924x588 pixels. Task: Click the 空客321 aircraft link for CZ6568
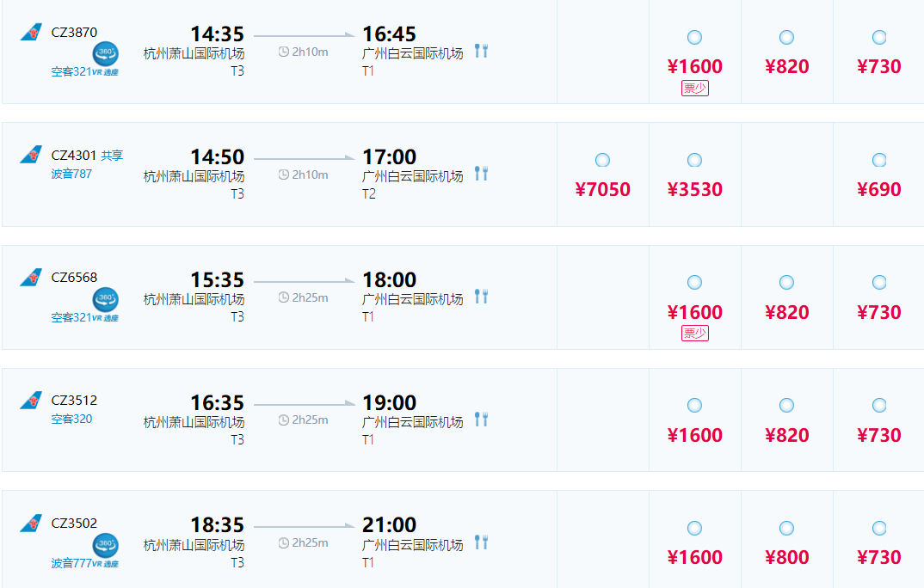tap(71, 317)
